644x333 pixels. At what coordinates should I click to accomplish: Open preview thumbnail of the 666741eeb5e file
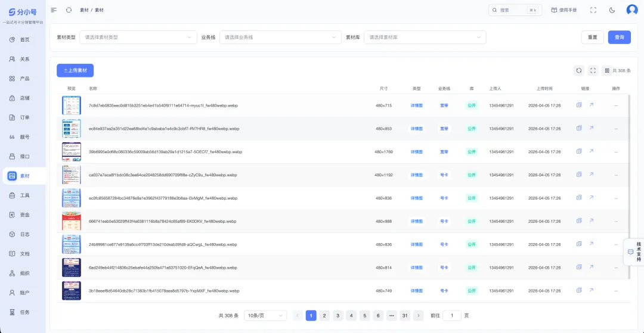tap(72, 221)
